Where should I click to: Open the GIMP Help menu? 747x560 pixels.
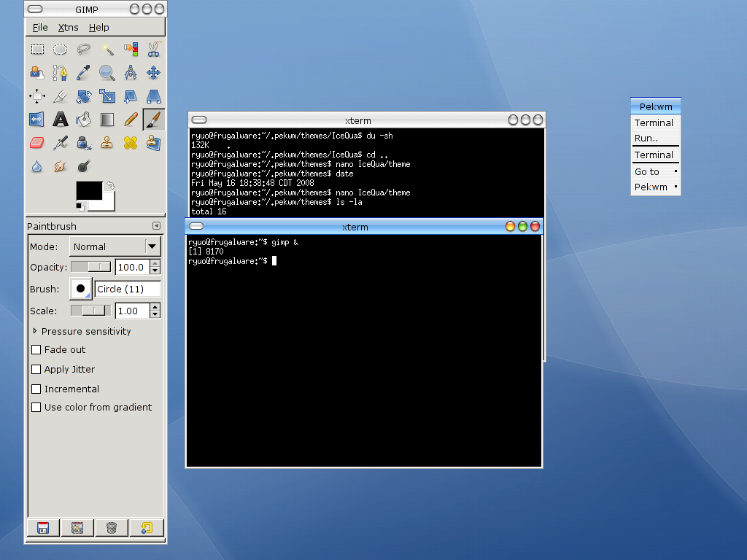[98, 27]
